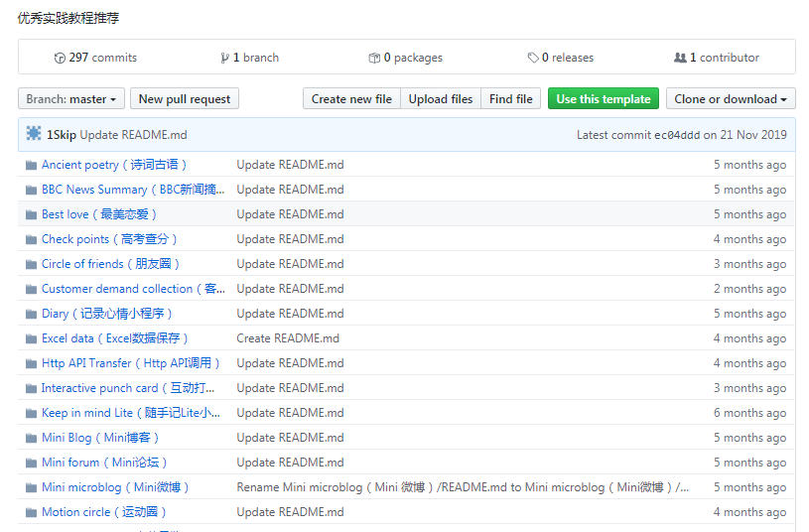This screenshot has height=532, width=809.
Task: Click 2 months ago in Customer demand row
Action: coord(749,289)
